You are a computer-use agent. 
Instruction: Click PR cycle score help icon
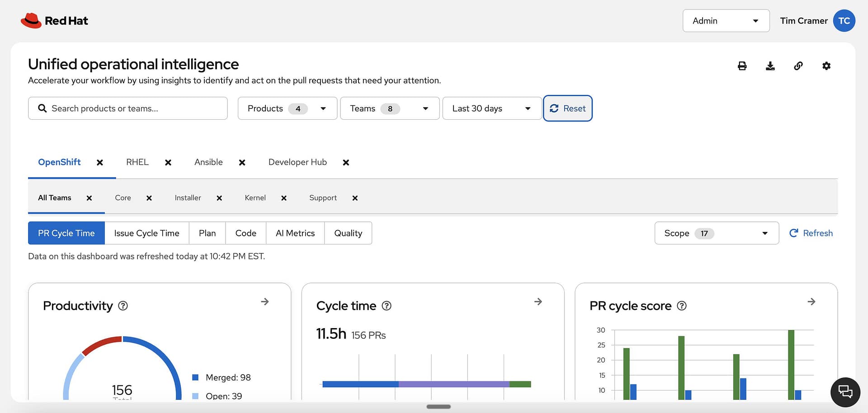[682, 306]
